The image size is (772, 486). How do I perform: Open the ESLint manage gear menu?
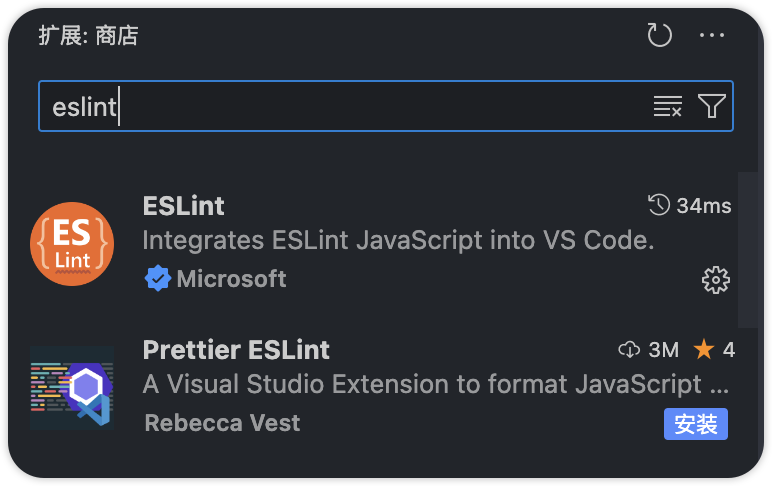[715, 280]
